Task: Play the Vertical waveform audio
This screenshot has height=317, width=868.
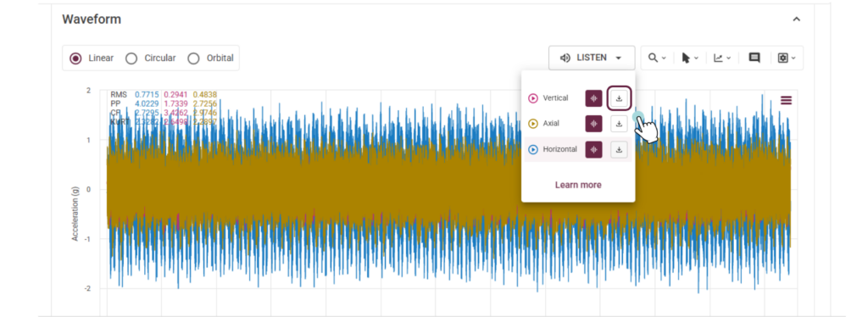Action: tap(533, 98)
